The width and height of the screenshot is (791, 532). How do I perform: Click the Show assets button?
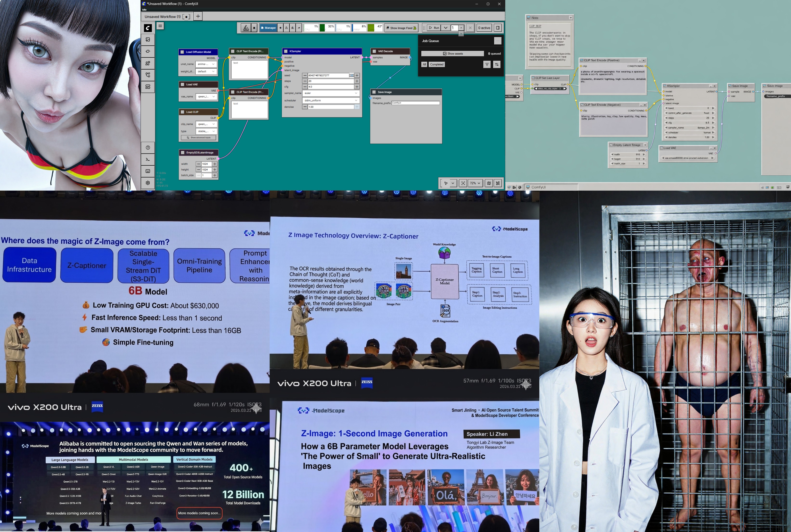[453, 54]
